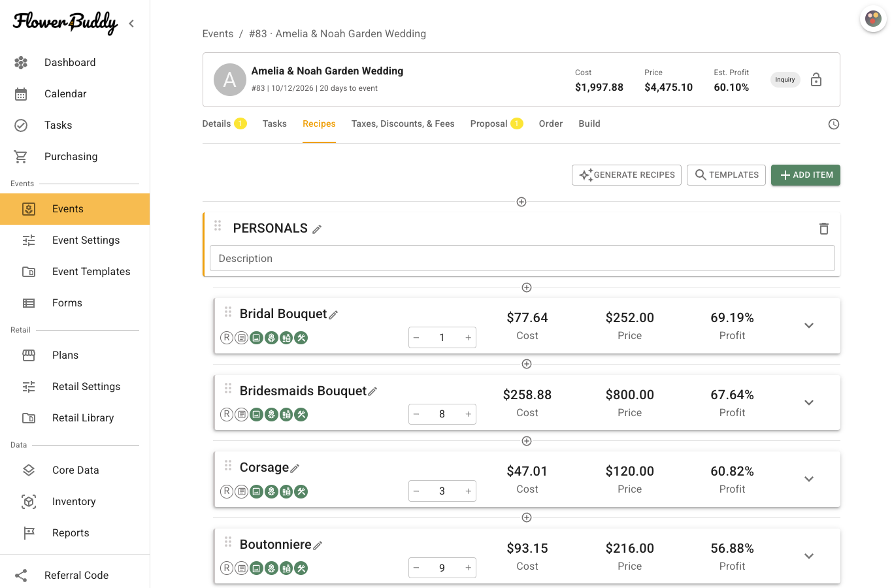Decrease the Bridesmaids Bouquet quantity
Screen dimensions: 892x588
click(x=416, y=414)
